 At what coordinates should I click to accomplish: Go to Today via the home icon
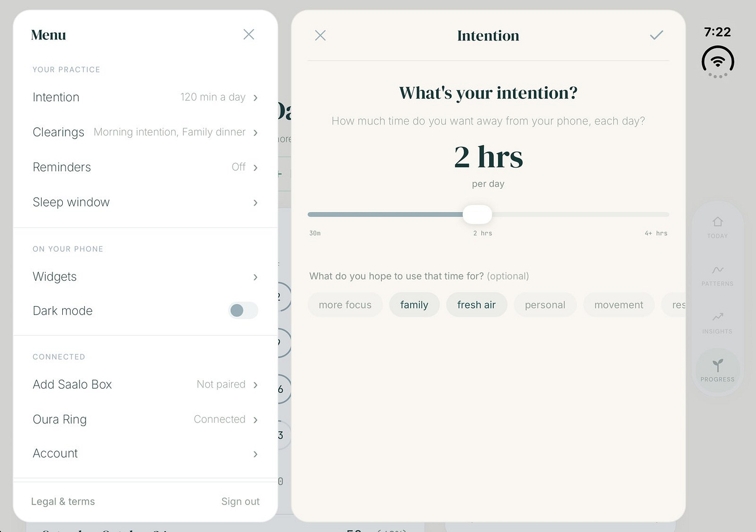pyautogui.click(x=718, y=227)
